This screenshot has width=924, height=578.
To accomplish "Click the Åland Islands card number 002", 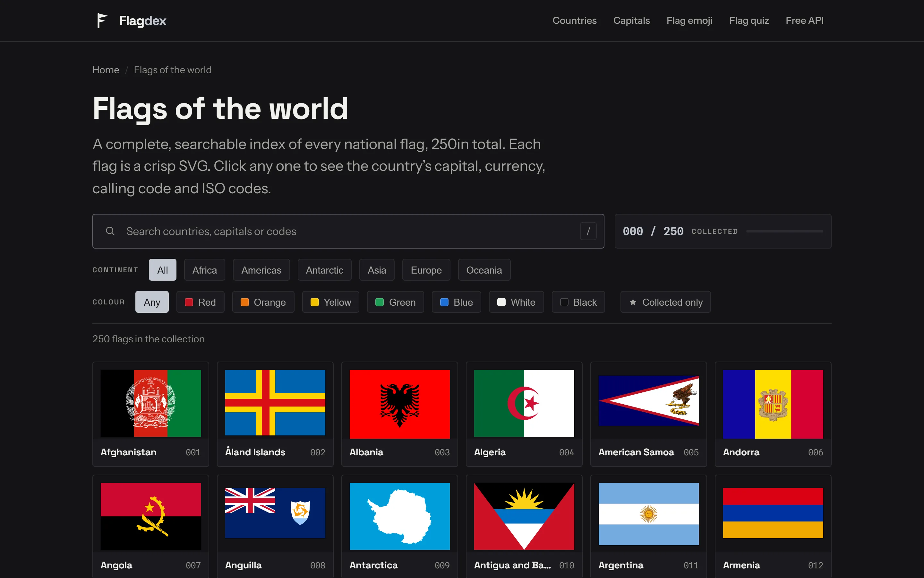I will click(317, 453).
